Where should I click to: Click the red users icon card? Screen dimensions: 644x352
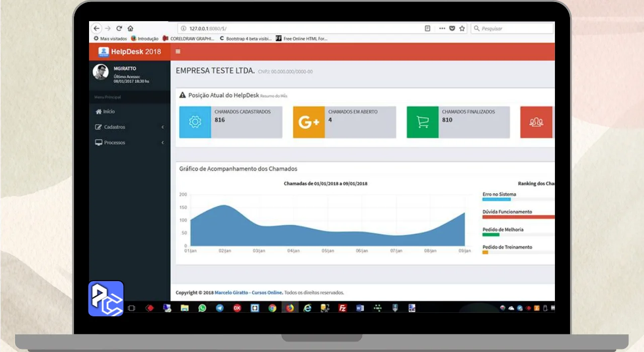[x=536, y=122]
